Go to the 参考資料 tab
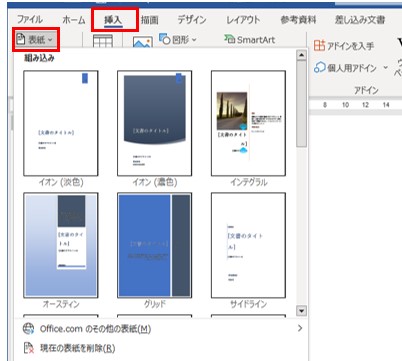This screenshot has width=402, height=361. coord(298,20)
